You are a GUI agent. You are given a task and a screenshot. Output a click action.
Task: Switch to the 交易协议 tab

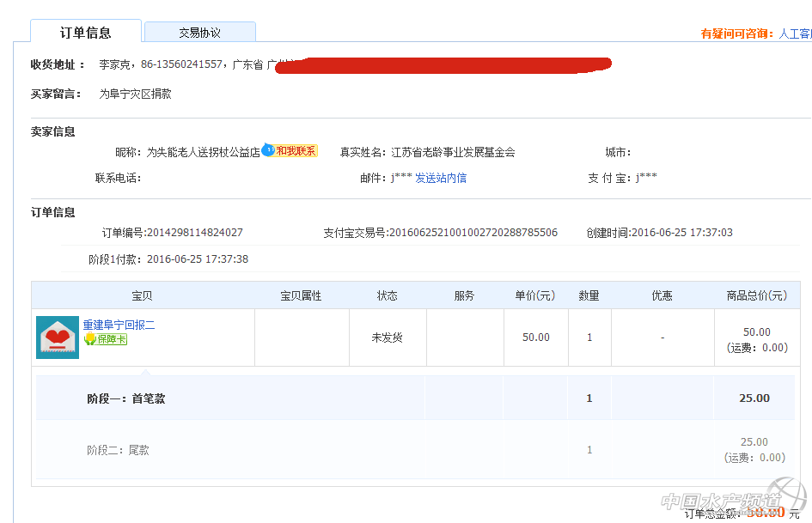point(199,33)
